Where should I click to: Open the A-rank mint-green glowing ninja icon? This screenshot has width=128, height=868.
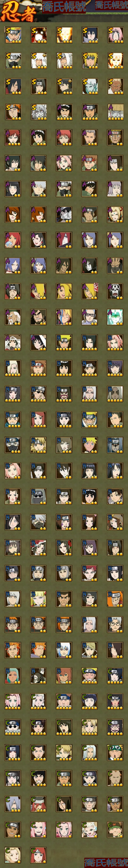115,317
